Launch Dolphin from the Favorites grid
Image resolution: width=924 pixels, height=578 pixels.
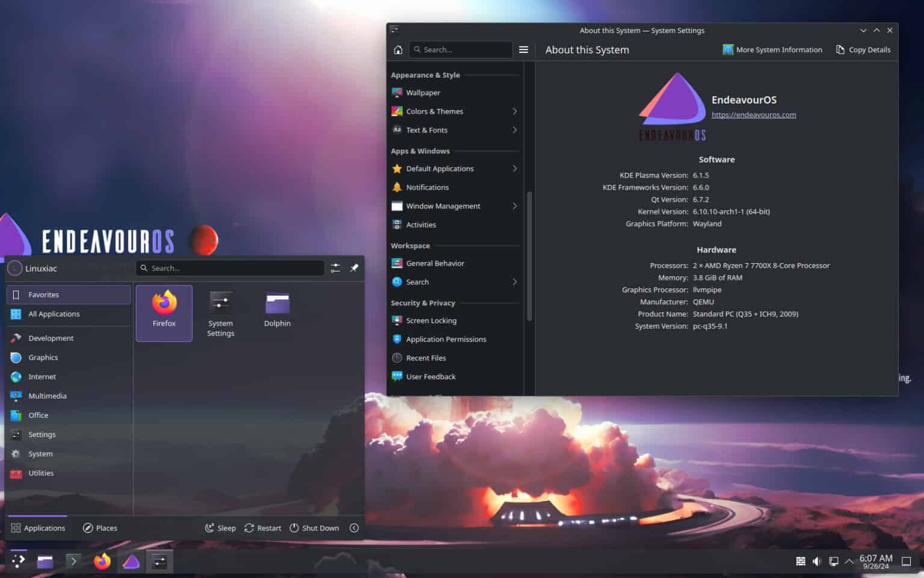[x=277, y=309]
